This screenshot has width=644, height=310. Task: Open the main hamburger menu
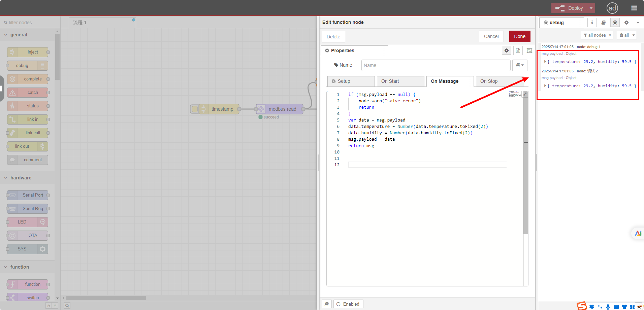pos(634,8)
